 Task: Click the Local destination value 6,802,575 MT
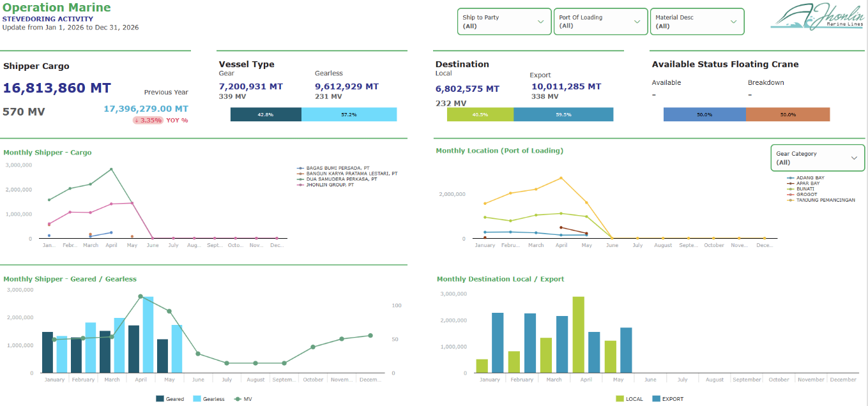coord(468,89)
